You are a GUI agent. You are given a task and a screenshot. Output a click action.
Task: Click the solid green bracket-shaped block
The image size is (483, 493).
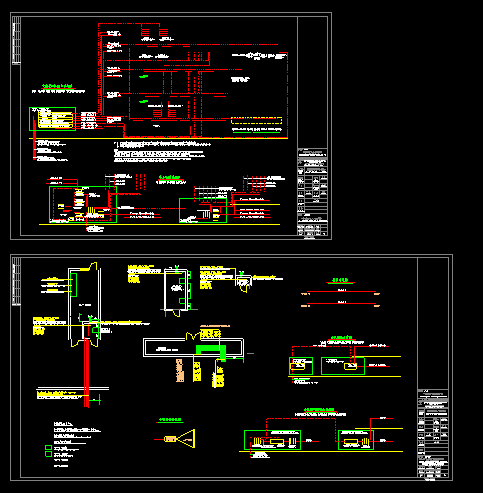pyautogui.click(x=211, y=352)
